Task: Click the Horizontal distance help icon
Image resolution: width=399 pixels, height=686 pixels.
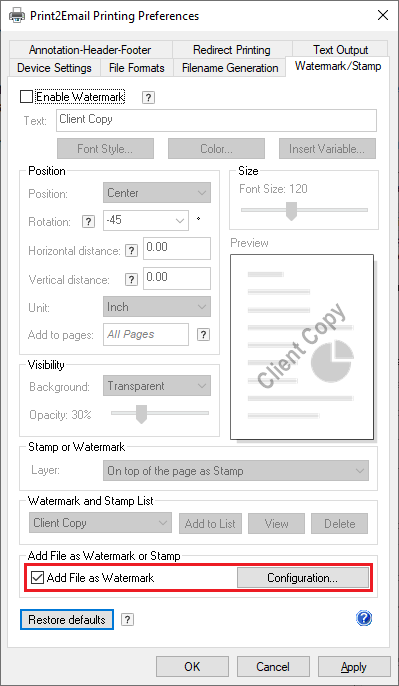Action: (131, 251)
